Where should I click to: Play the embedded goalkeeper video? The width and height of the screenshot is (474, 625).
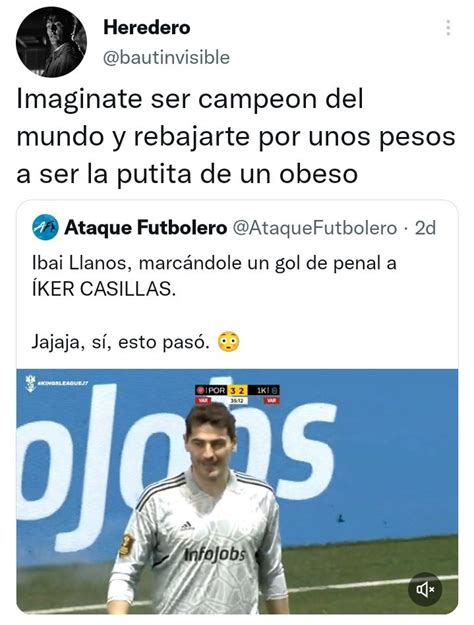(237, 491)
